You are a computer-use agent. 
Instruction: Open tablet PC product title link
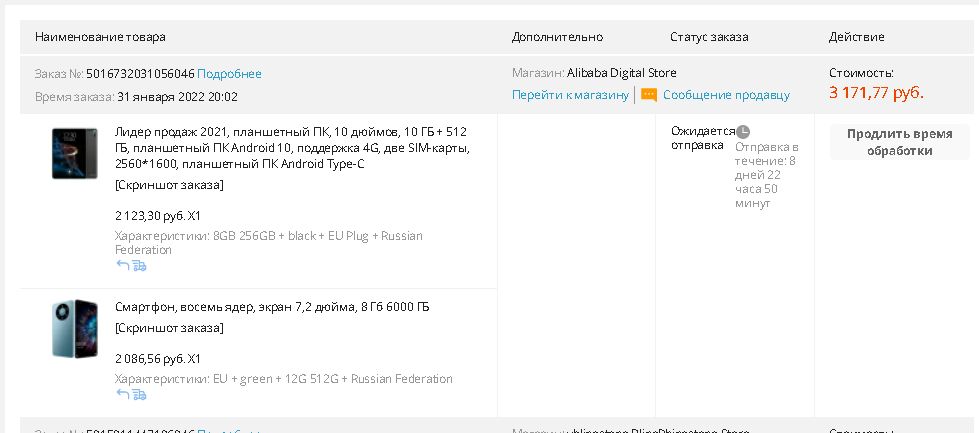(x=291, y=148)
